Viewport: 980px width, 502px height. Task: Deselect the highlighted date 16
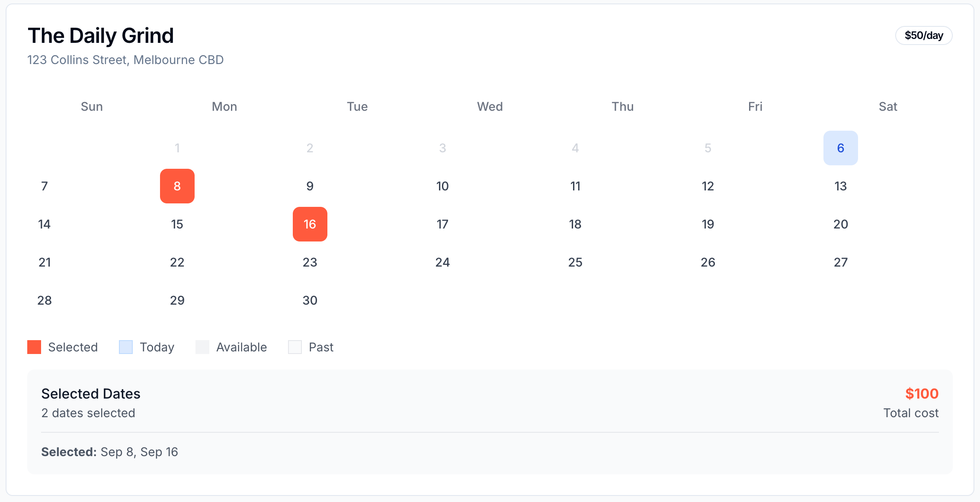310,224
